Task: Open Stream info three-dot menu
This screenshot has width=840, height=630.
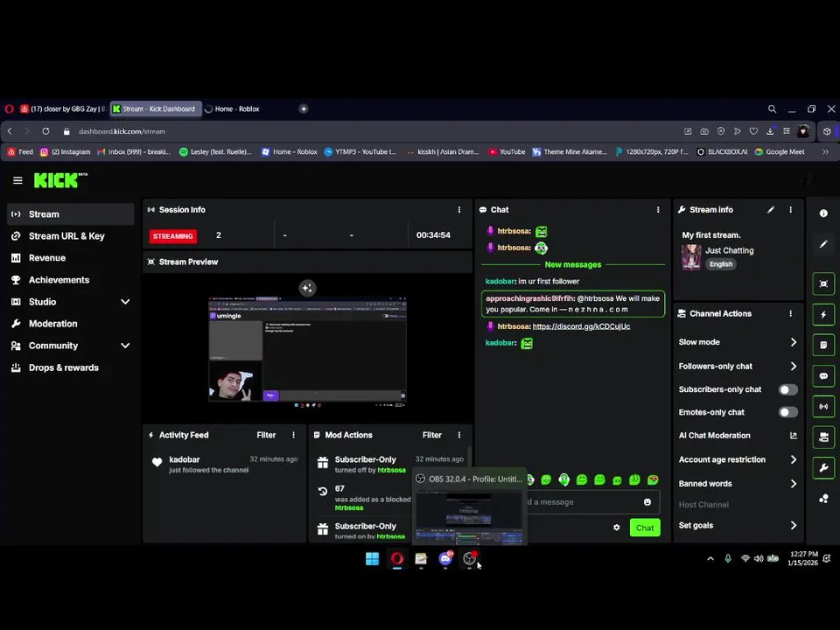Action: (791, 210)
